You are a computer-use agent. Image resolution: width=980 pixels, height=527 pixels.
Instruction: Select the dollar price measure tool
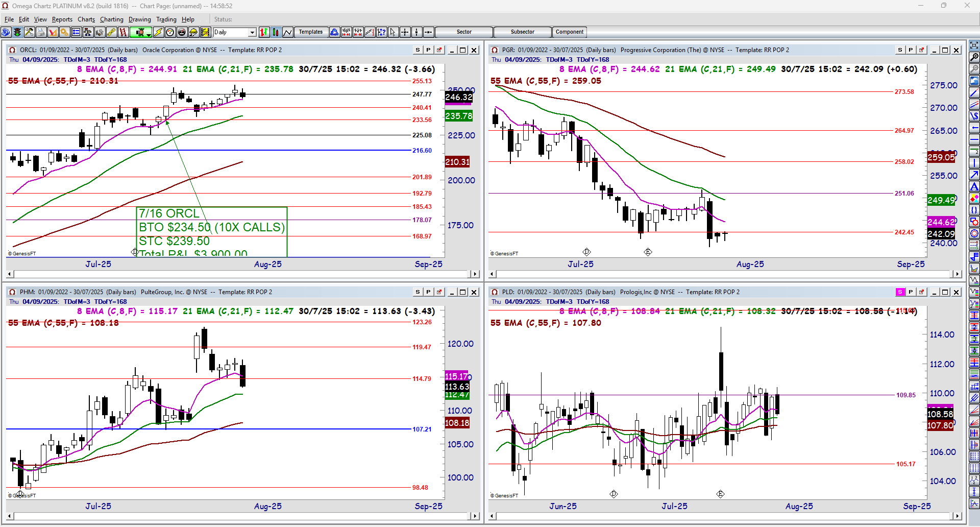click(x=974, y=116)
